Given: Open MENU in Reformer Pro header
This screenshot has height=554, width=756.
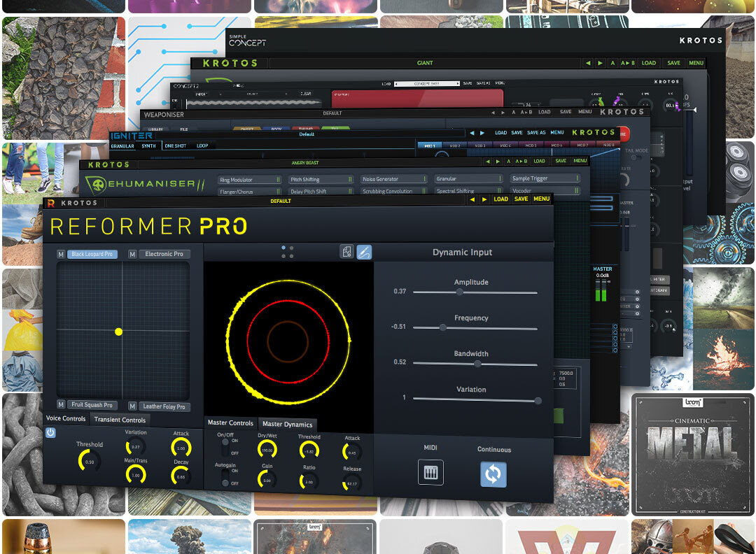Looking at the screenshot, I should pos(541,199).
